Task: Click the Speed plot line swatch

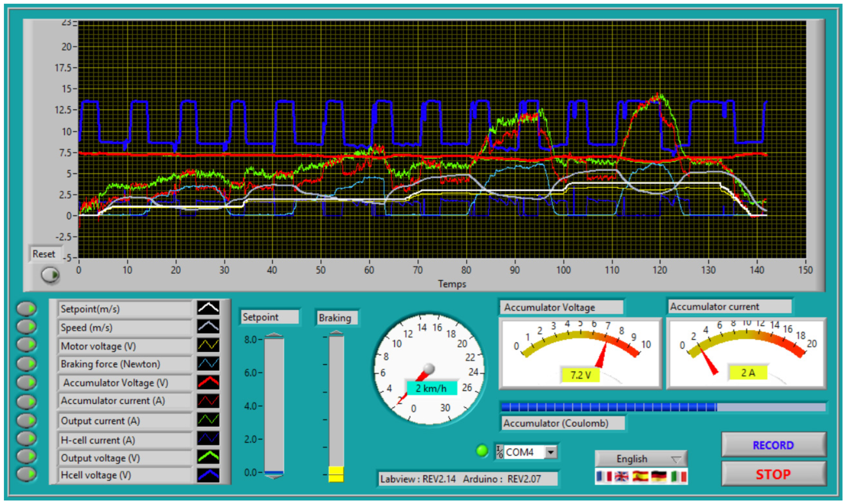Action: [x=208, y=327]
